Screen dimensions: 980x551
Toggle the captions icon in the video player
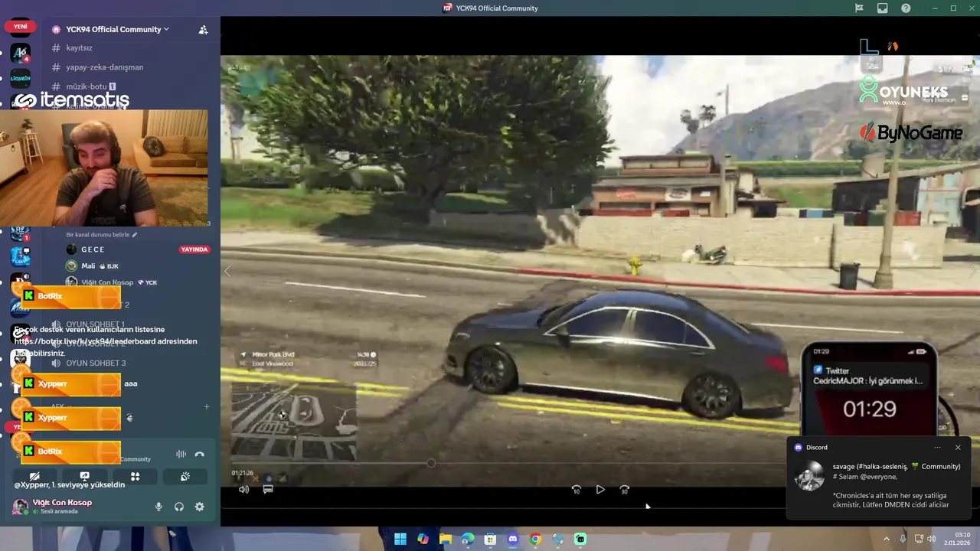pyautogui.click(x=268, y=489)
